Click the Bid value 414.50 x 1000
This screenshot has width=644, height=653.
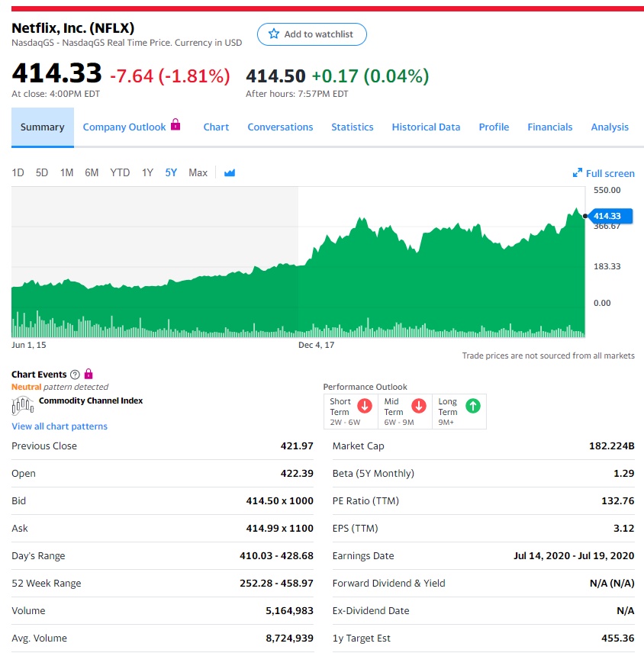click(x=279, y=501)
